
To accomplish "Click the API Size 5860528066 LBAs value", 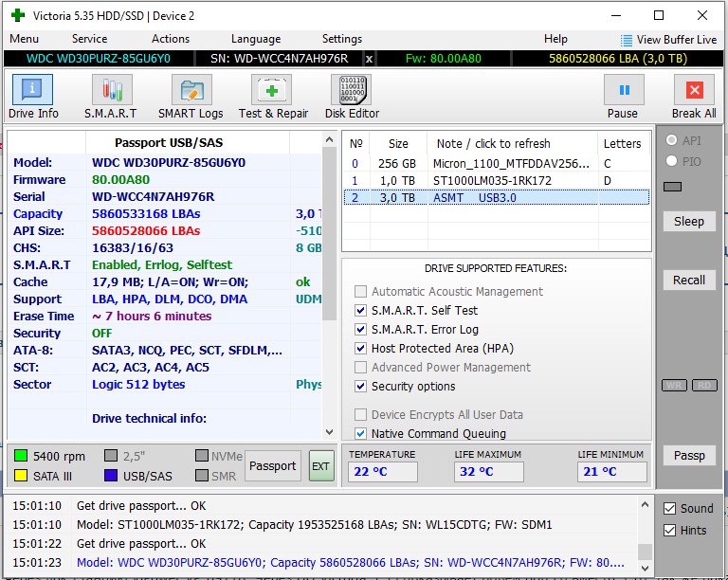I will [x=146, y=230].
